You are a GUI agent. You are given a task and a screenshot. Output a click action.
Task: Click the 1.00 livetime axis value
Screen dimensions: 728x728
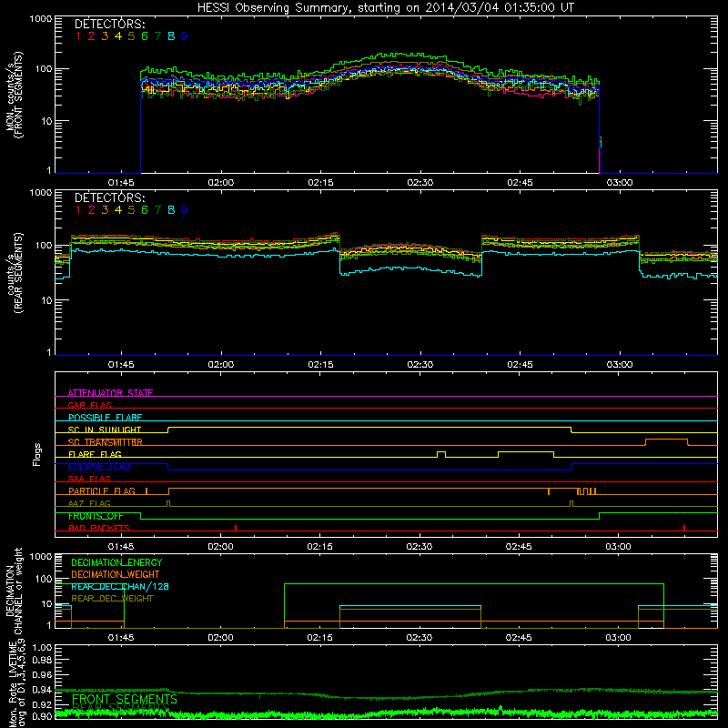pyautogui.click(x=42, y=648)
